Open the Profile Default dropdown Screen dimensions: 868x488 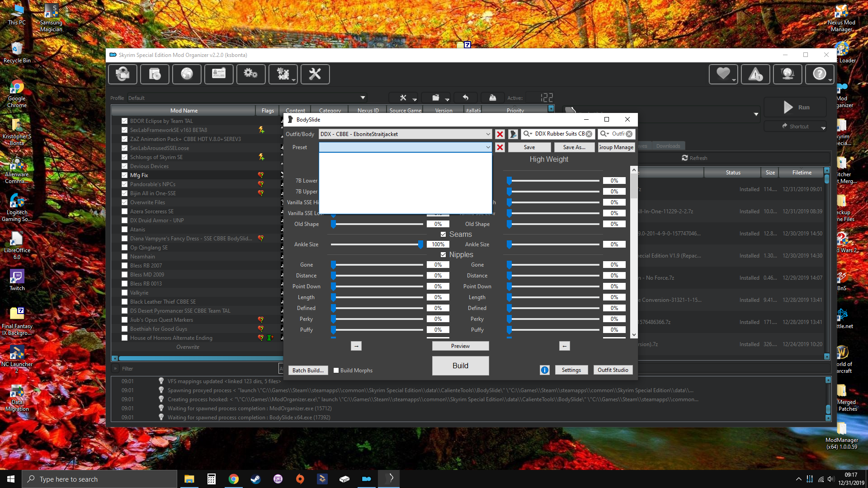[247, 98]
